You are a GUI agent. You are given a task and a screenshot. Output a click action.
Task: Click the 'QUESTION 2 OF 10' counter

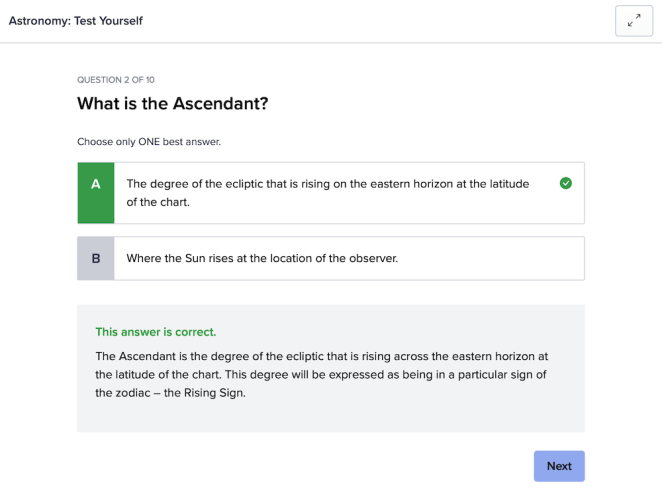click(x=116, y=80)
